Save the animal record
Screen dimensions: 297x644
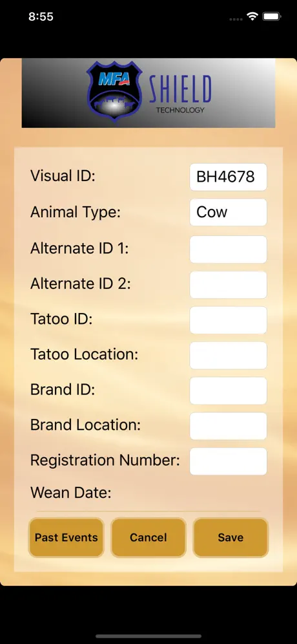click(230, 537)
